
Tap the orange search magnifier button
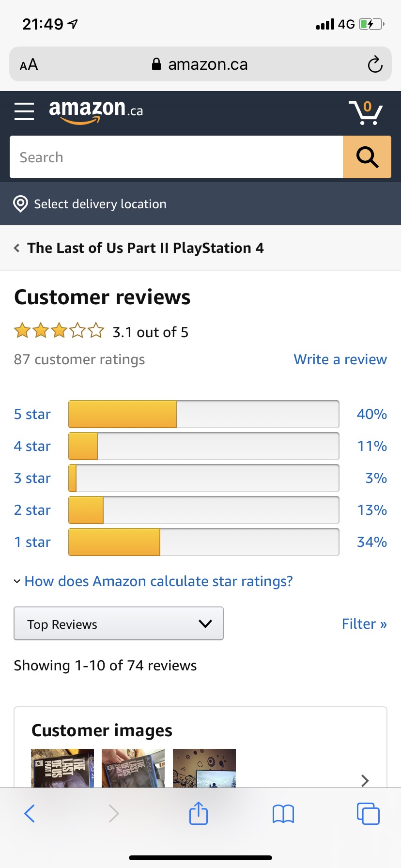[x=367, y=157]
